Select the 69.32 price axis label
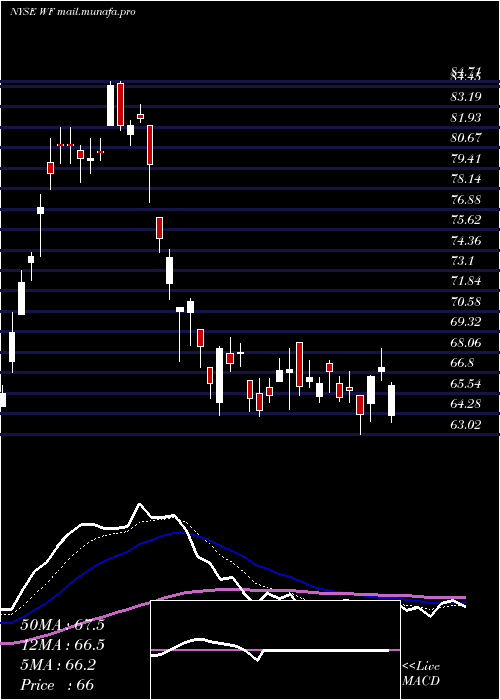Viewport: 500px width, 700px height. tap(466, 322)
